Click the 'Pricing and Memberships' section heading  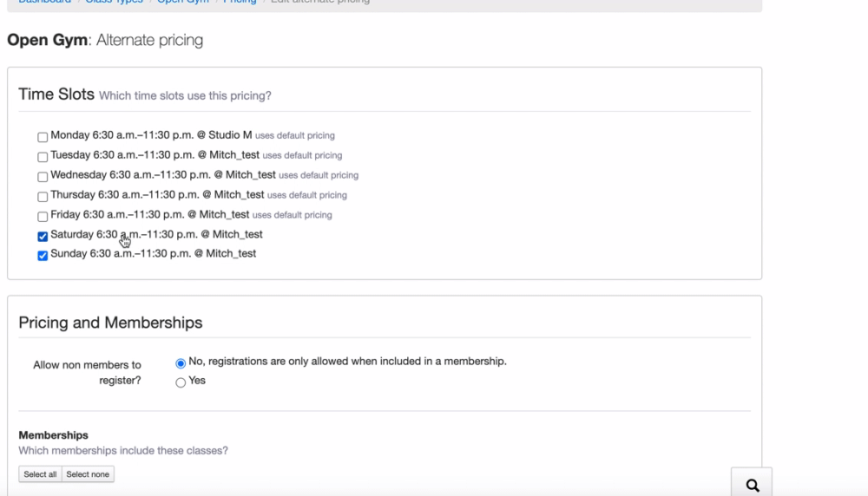pos(110,323)
